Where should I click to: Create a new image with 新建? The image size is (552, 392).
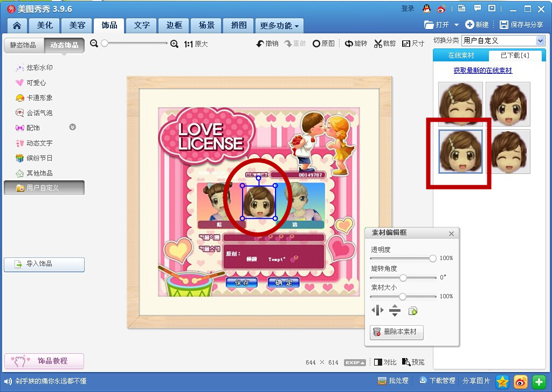pos(477,25)
